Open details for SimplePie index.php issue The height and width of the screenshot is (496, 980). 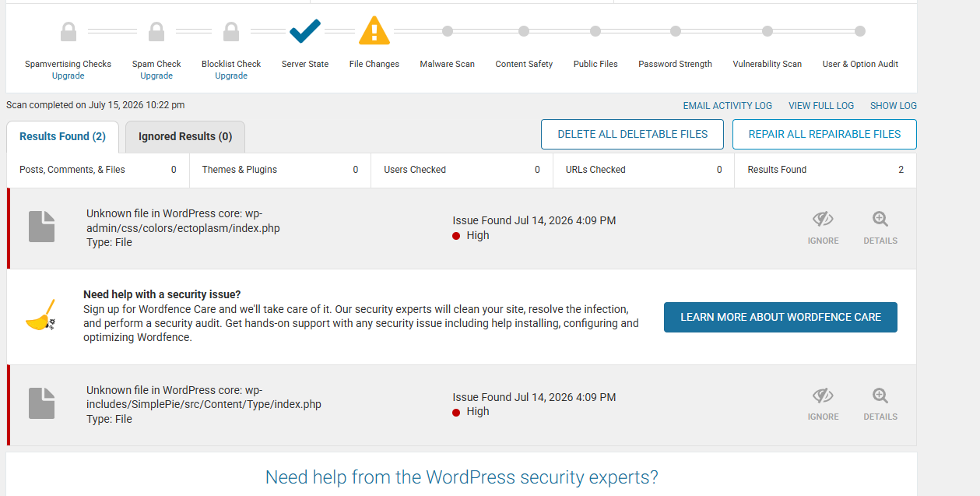880,404
